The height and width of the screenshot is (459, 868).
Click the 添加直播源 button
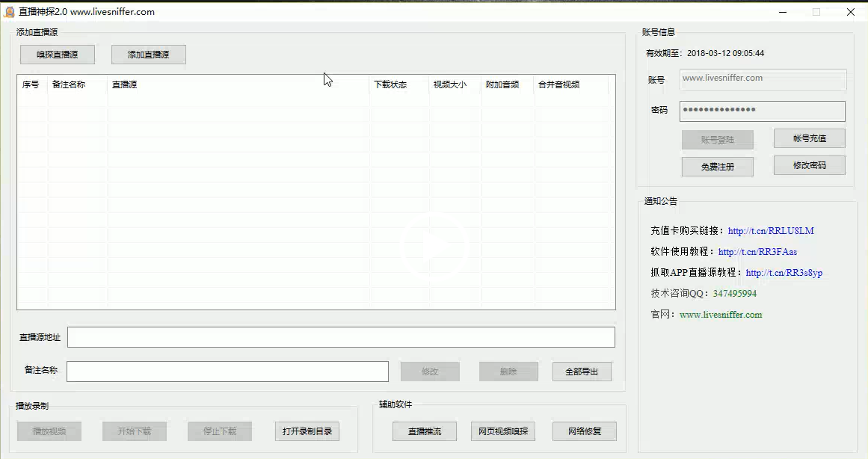148,55
